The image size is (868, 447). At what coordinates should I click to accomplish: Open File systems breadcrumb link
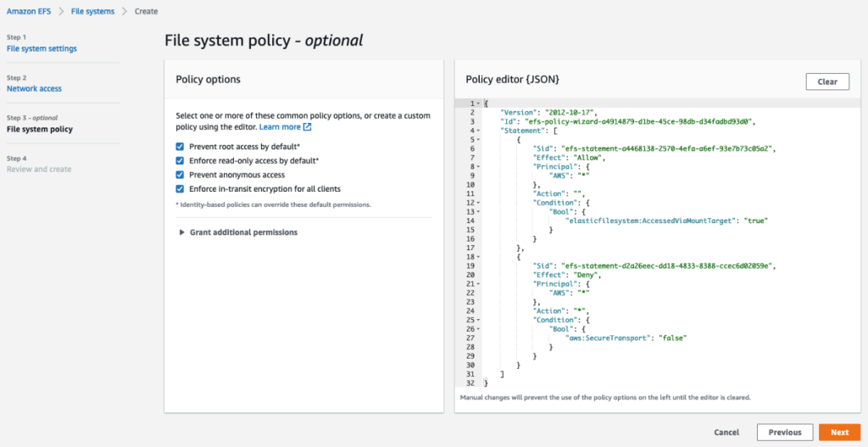[92, 11]
